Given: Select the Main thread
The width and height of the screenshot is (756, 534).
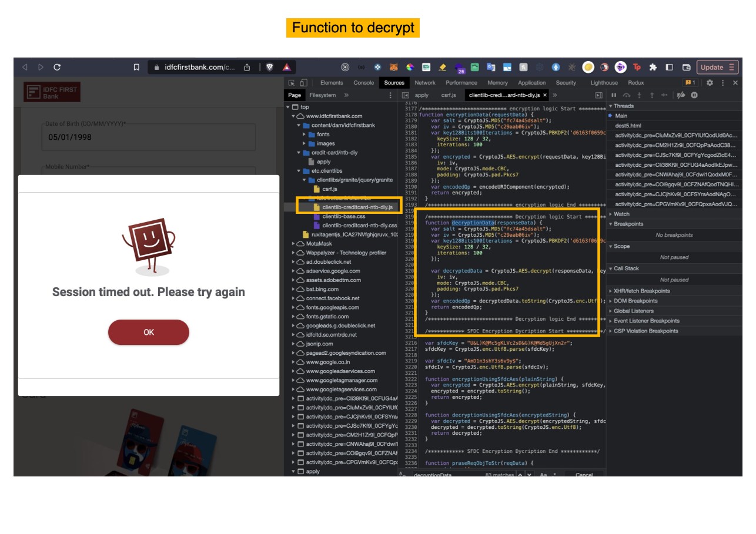Looking at the screenshot, I should [x=674, y=116].
